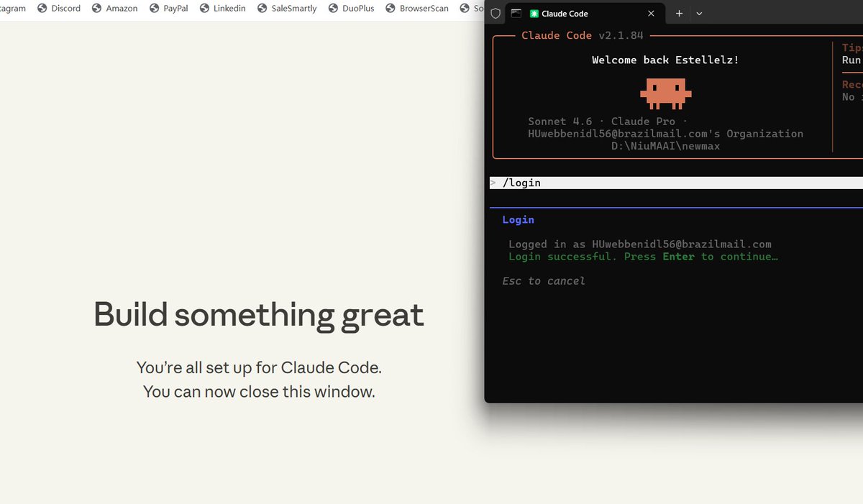The width and height of the screenshot is (863, 504).
Task: Open the Discord bookmark in browser
Action: pyautogui.click(x=59, y=9)
